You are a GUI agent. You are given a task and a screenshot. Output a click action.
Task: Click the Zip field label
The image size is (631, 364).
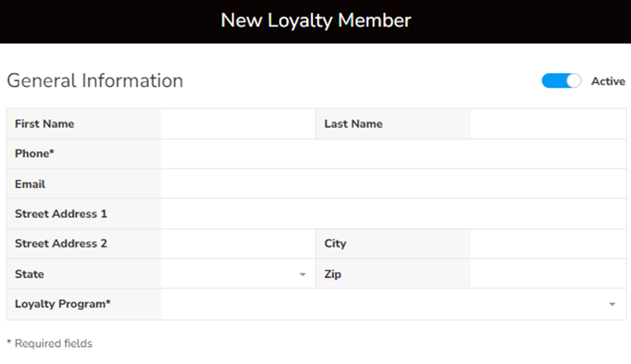(333, 274)
